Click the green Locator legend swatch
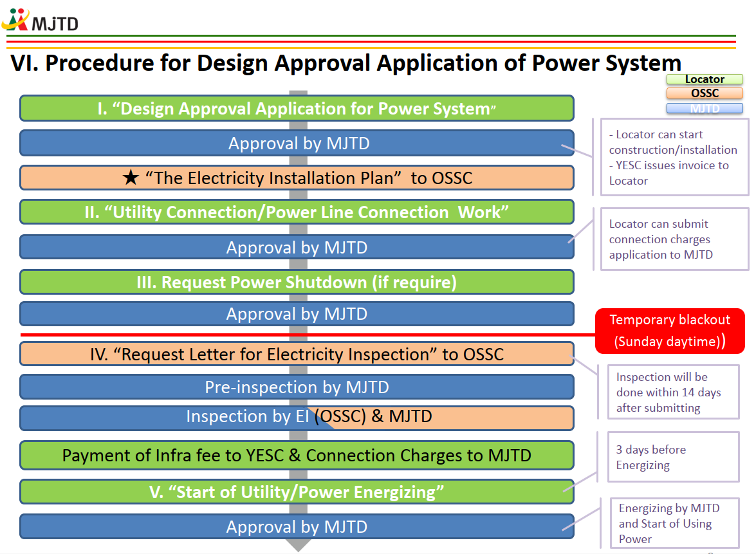 [x=705, y=80]
